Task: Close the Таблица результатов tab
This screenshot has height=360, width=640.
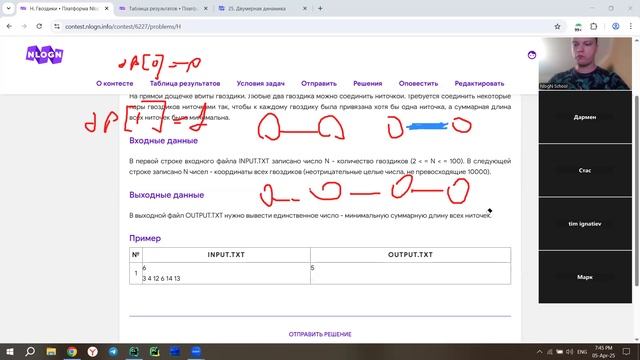Action: point(205,8)
